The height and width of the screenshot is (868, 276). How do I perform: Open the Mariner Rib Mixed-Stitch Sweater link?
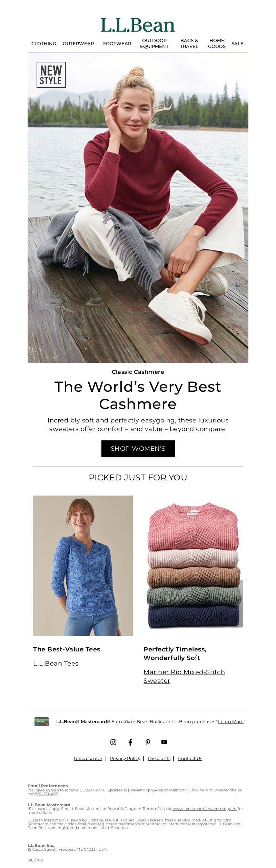pyautogui.click(x=184, y=676)
